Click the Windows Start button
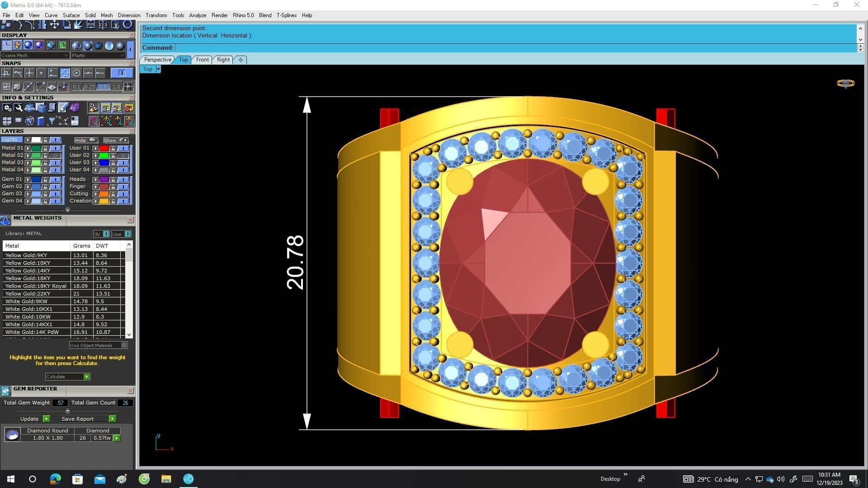Viewport: 868px width, 488px height. point(11,479)
